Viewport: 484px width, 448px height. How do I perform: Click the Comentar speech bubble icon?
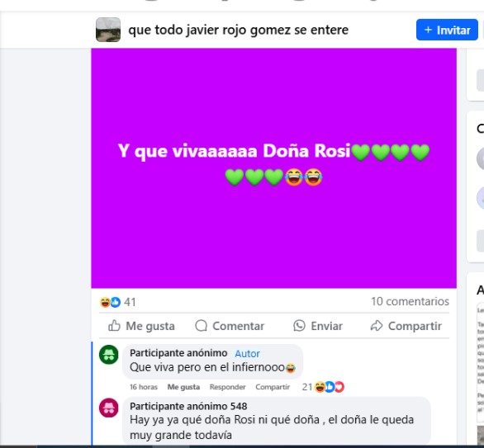pyautogui.click(x=202, y=326)
